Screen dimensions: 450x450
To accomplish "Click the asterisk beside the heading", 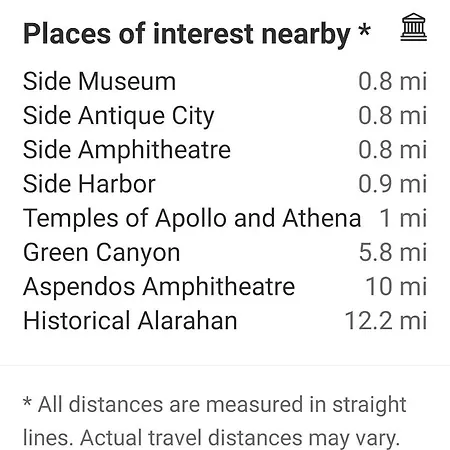I will (x=364, y=30).
